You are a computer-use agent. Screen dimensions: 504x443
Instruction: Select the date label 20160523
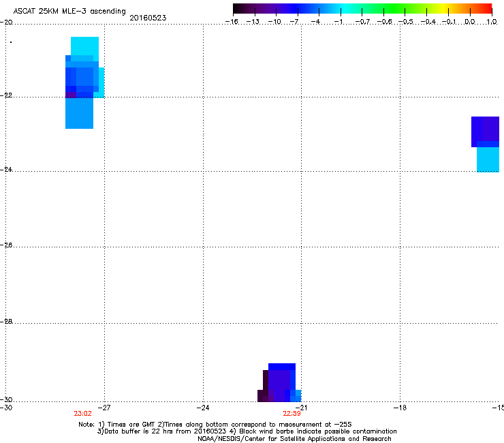tap(148, 18)
